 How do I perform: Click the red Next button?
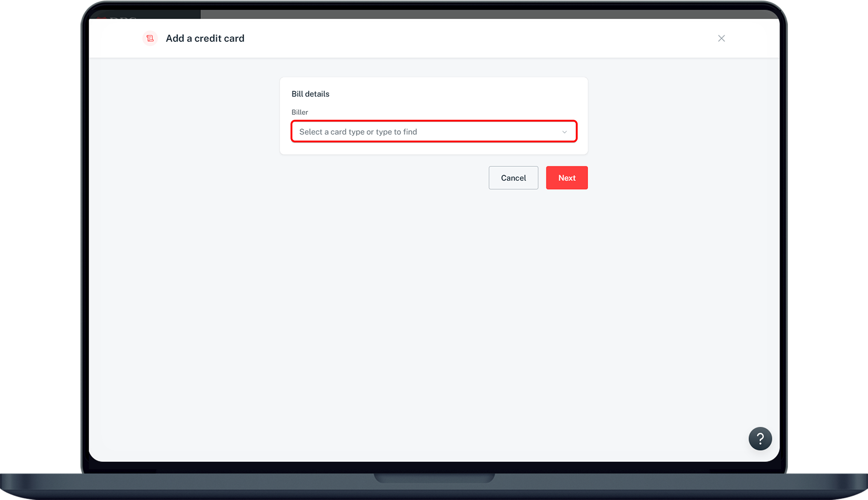(x=567, y=178)
